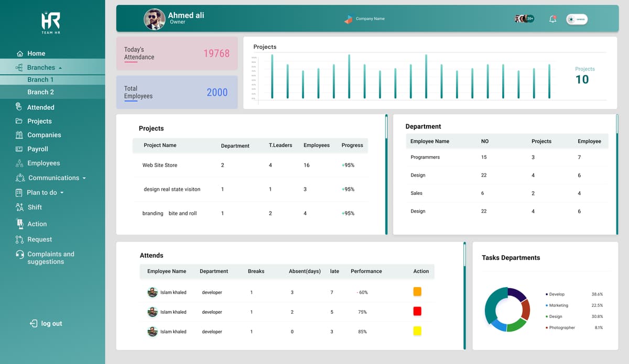The width and height of the screenshot is (629, 364).
Task: Click the notification bell icon
Action: point(552,19)
